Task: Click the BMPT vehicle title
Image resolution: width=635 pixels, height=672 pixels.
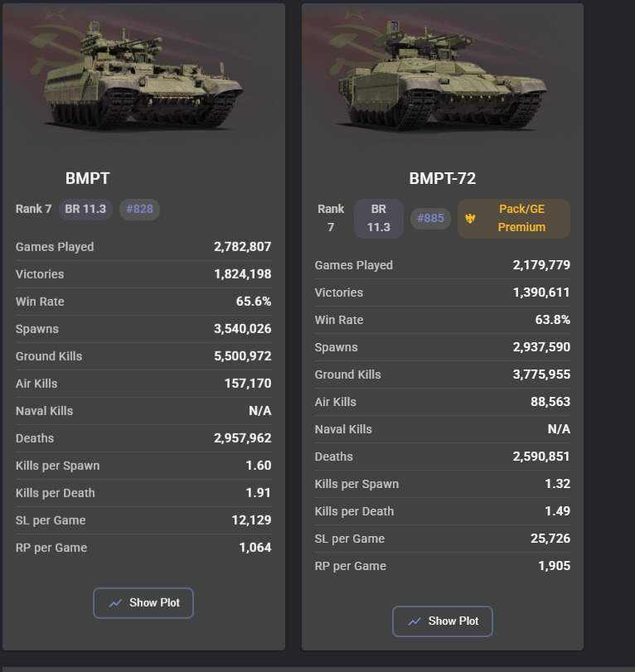Action: 87,178
